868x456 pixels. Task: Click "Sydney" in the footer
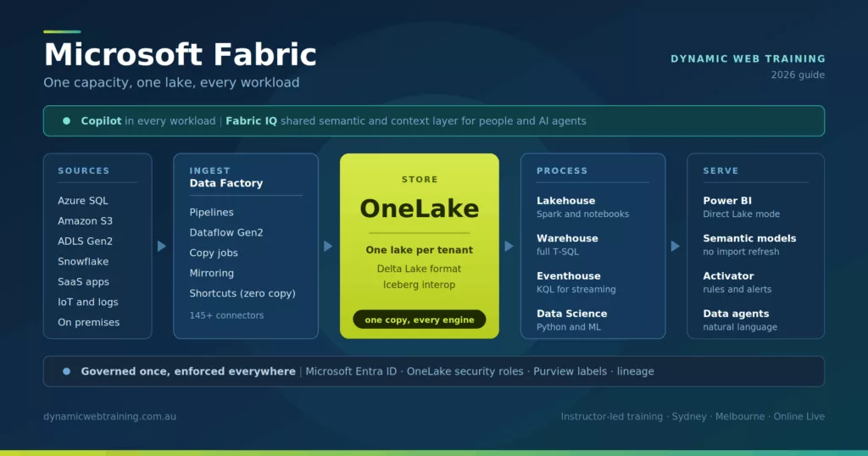689,417
